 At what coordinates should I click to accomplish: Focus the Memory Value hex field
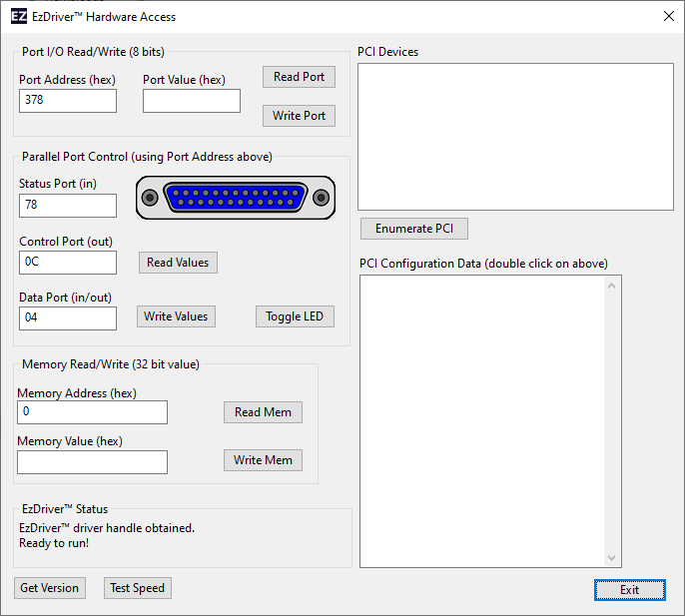[x=92, y=462]
